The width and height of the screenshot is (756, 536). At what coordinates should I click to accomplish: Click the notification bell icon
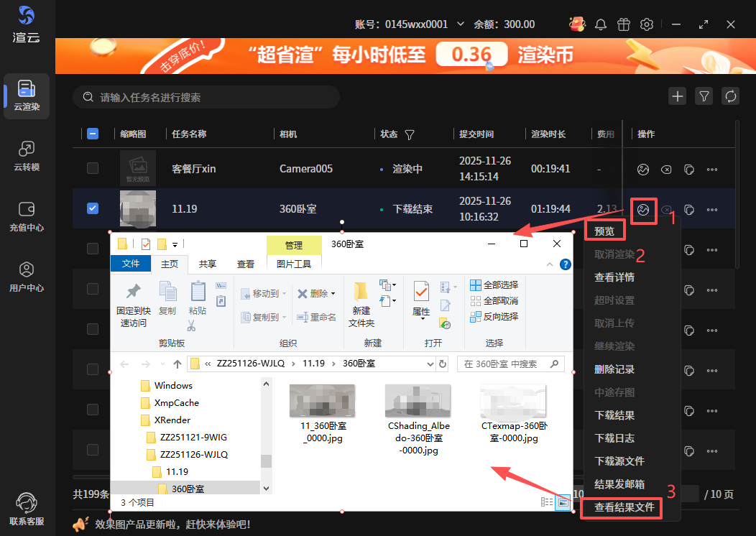pos(601,24)
